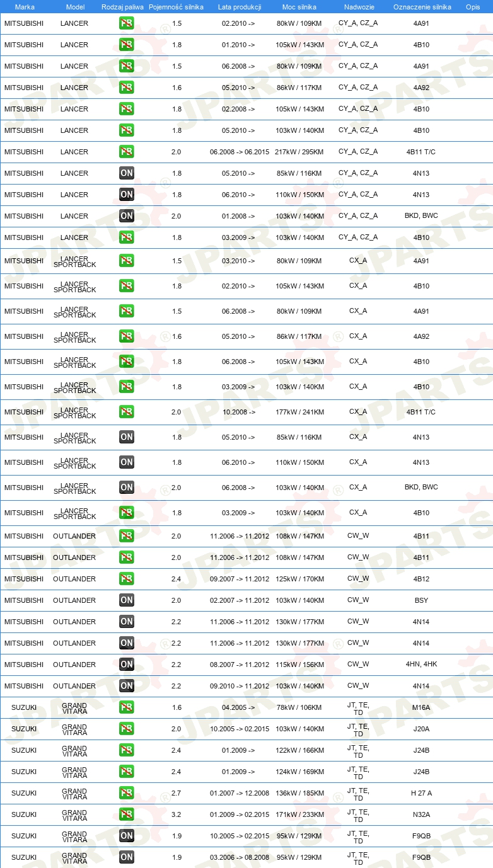Click the Lancer engine code BKD, BWC in the CY_A, CZ_A row
This screenshot has height=868, width=493.
[x=421, y=215]
